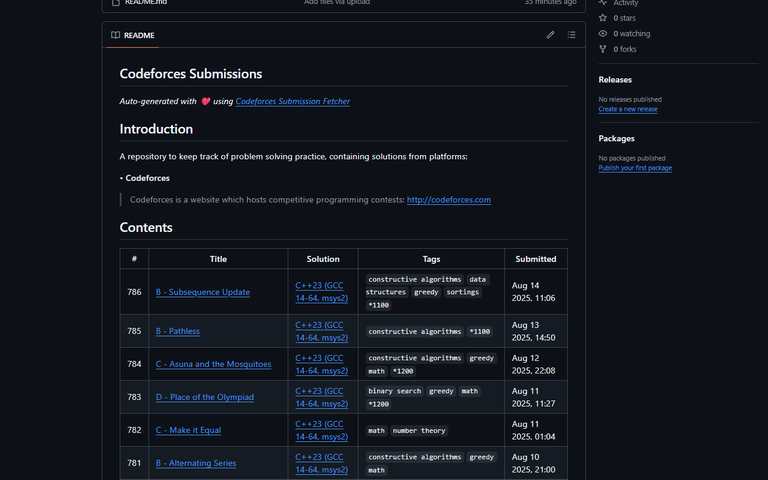Open the Codeforces Submission Fetcher link
Viewport: 768px width, 480px height.
click(x=292, y=101)
